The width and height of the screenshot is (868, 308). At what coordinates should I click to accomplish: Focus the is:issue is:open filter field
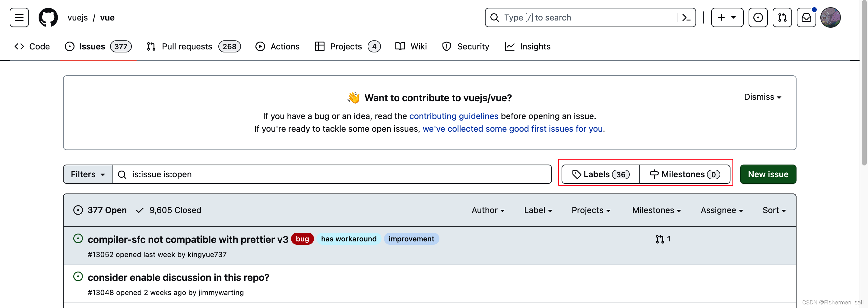pyautogui.click(x=332, y=174)
